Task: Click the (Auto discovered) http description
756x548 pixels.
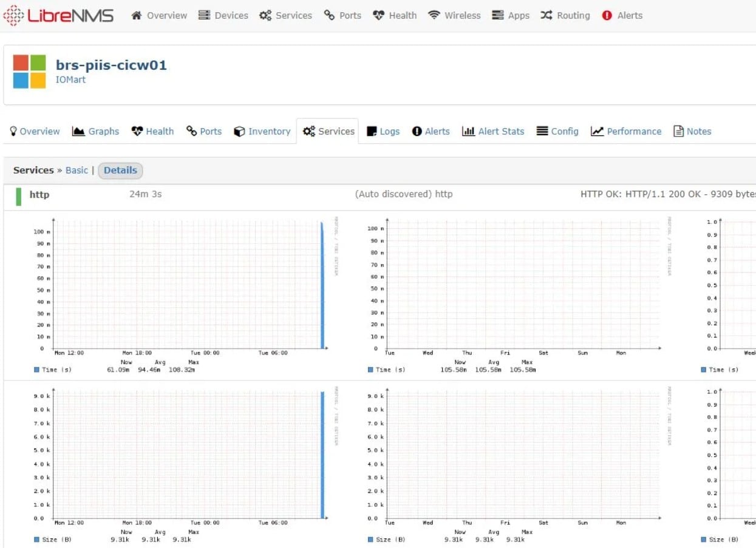Action: pyautogui.click(x=404, y=194)
